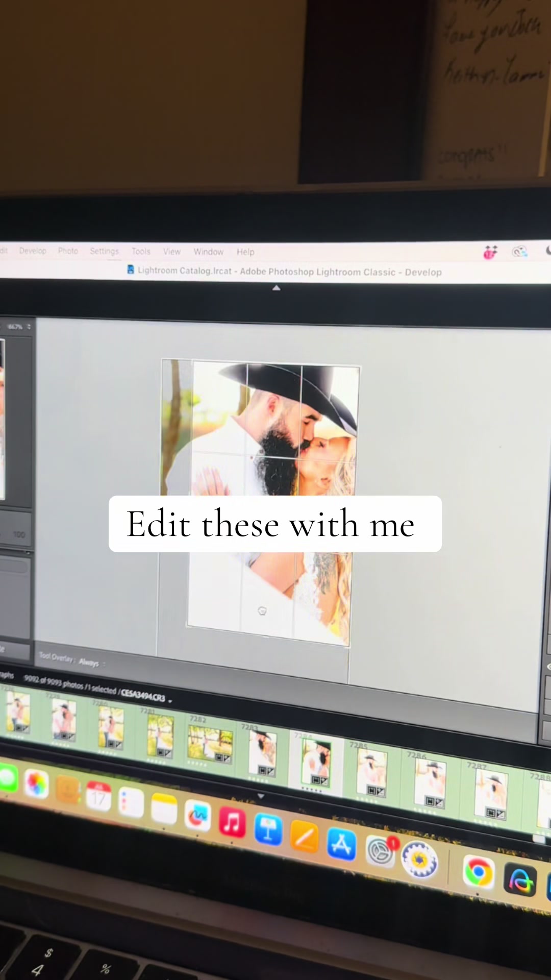The image size is (551, 980).
Task: Open the Music app in the Dock
Action: click(x=232, y=822)
